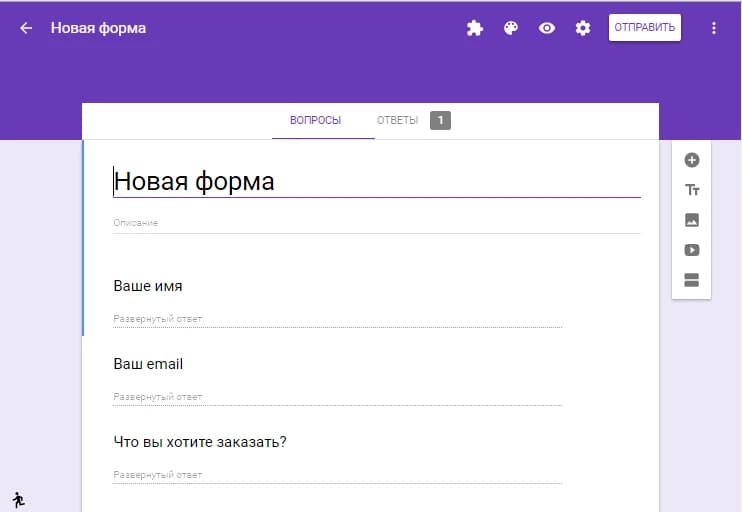Add an image from side toolbar

tap(691, 220)
